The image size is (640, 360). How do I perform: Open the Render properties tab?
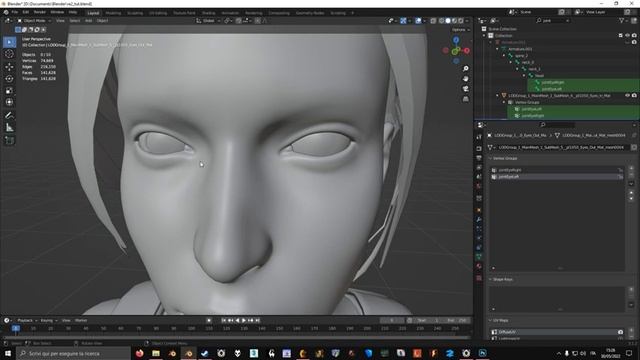point(479,149)
